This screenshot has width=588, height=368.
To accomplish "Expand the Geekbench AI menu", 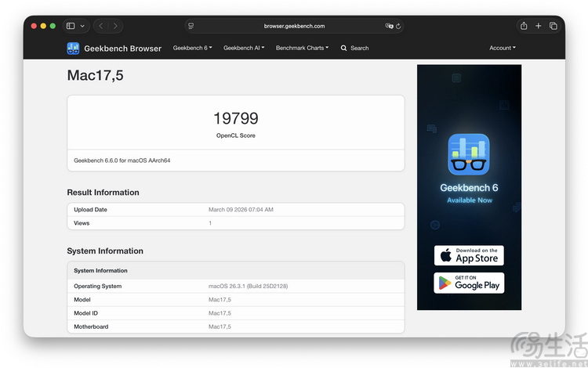I will click(244, 48).
